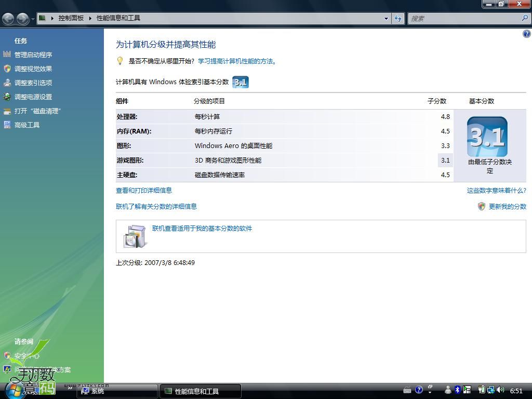Open 打开"磁盘清理" task link
Image resolution: width=532 pixels, height=399 pixels.
tap(37, 111)
